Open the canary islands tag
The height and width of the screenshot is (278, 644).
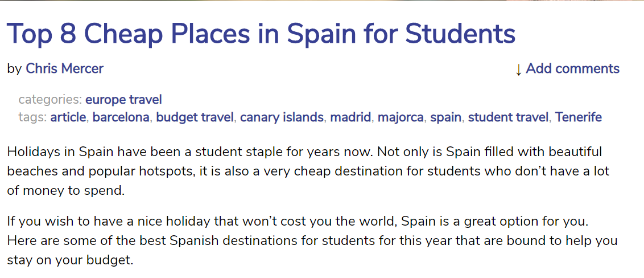[282, 117]
